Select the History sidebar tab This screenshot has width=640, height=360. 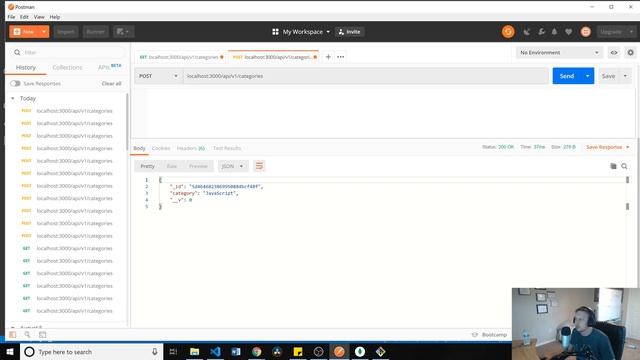[x=26, y=67]
